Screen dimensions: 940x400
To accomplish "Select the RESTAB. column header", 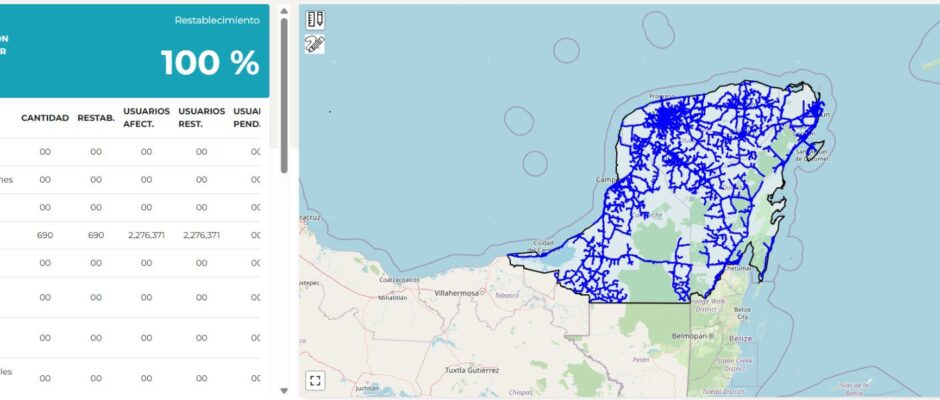I will (x=96, y=118).
